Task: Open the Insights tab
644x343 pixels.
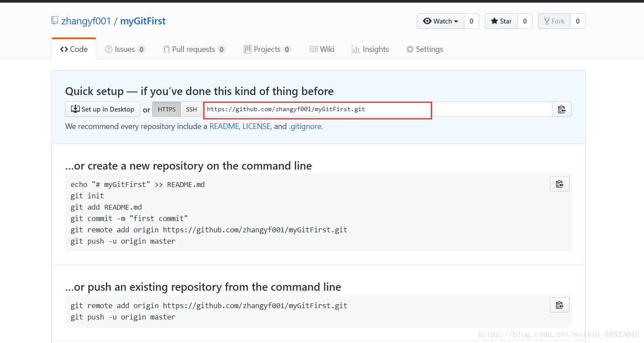Action: click(370, 49)
